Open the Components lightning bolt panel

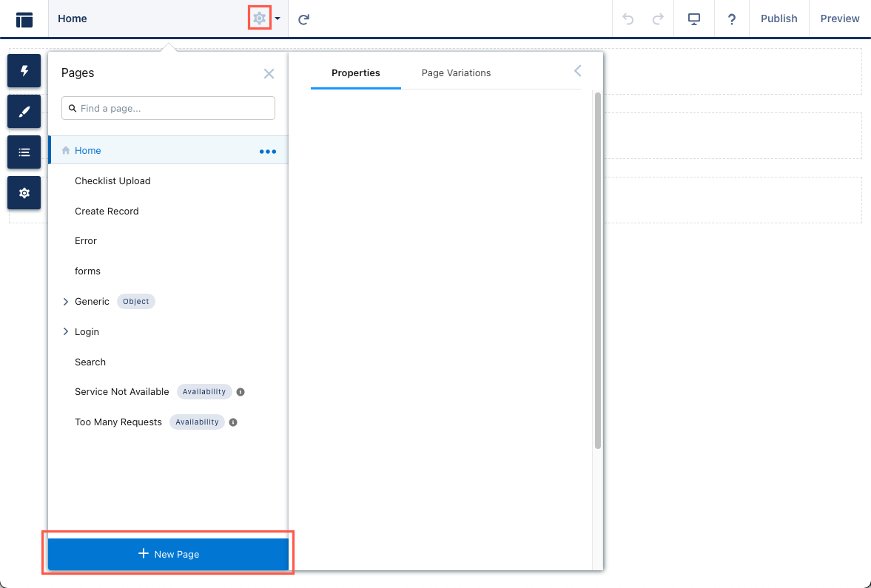tap(24, 71)
